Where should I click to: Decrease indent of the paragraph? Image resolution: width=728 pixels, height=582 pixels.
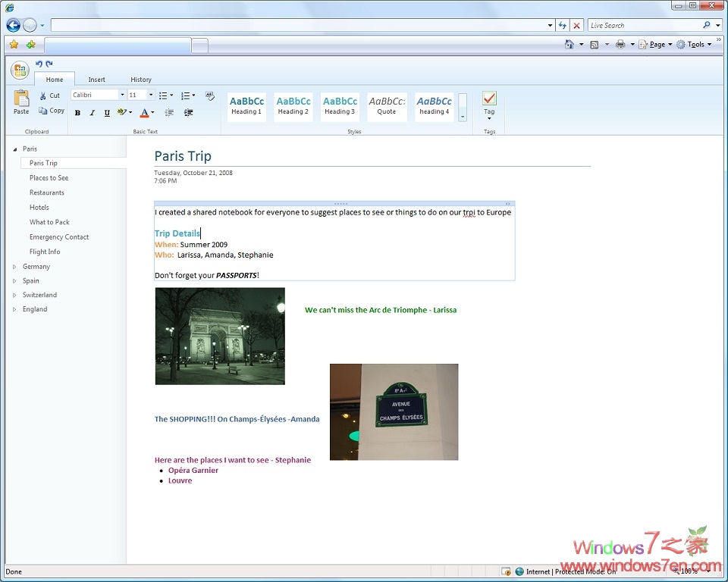coord(169,113)
